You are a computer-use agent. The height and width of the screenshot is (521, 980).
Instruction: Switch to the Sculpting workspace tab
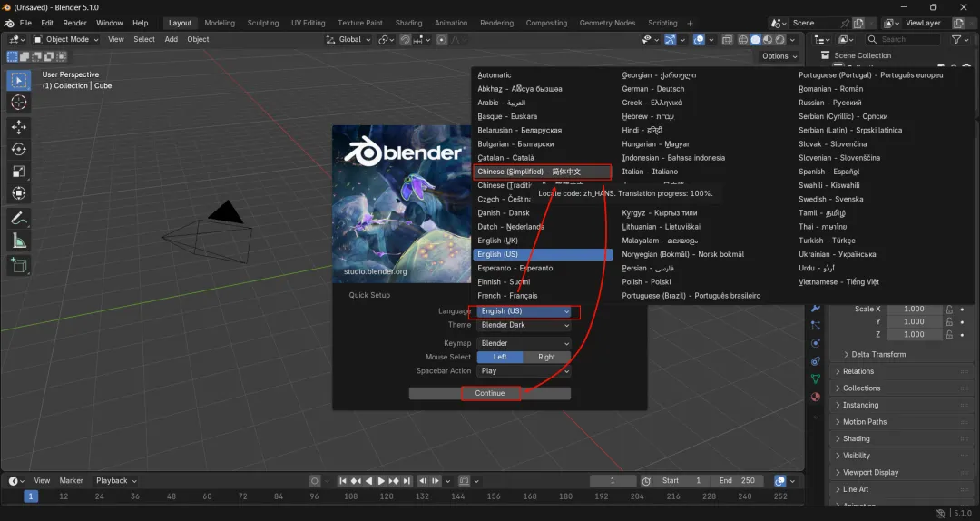point(263,23)
